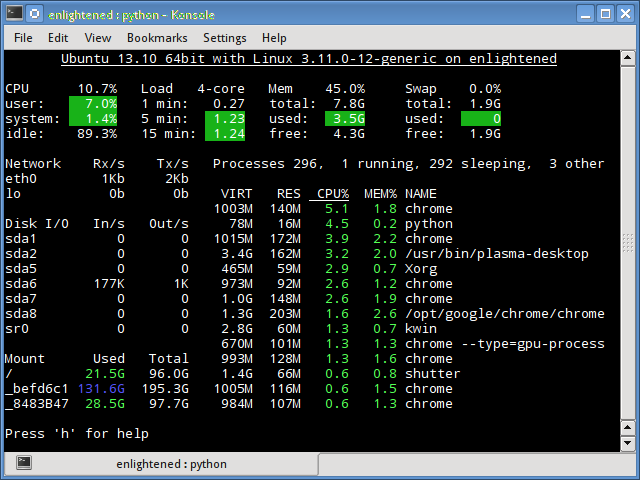Image resolution: width=640 pixels, height=480 pixels.
Task: Click the /opt/google/chrome/chrome process name
Action: (x=505, y=313)
